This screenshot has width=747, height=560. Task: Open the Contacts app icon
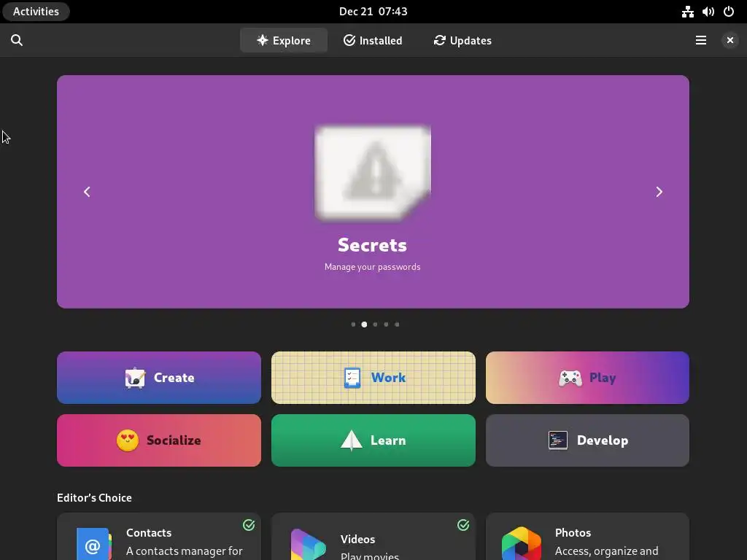coord(94,544)
